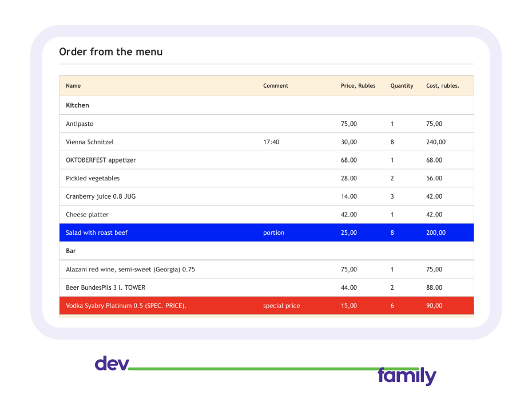Viewport: 532px width, 406px height.
Task: Click the family logo text
Action: tap(406, 376)
